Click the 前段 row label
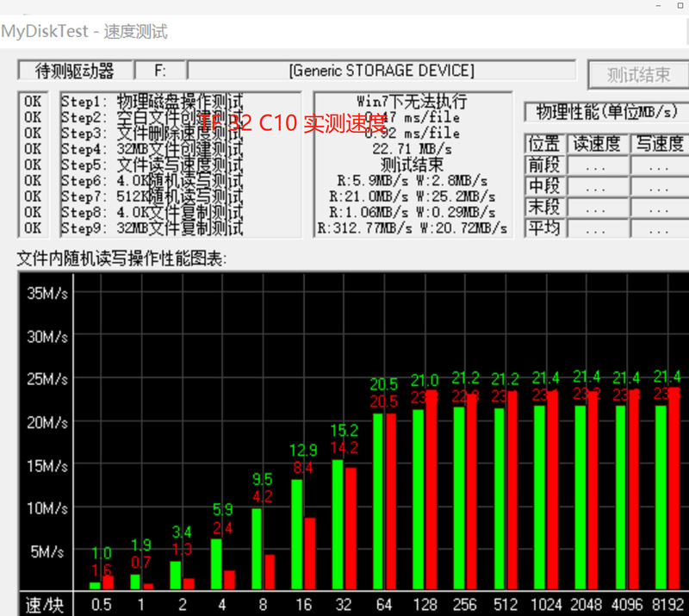This screenshot has width=689, height=616. tap(544, 165)
